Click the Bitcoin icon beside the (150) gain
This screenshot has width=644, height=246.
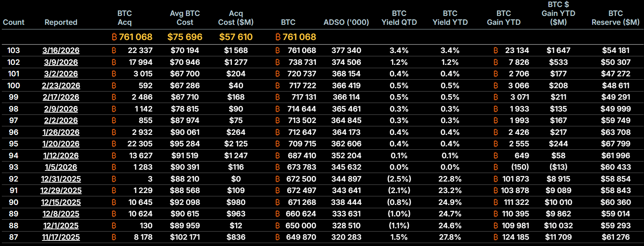[496, 167]
